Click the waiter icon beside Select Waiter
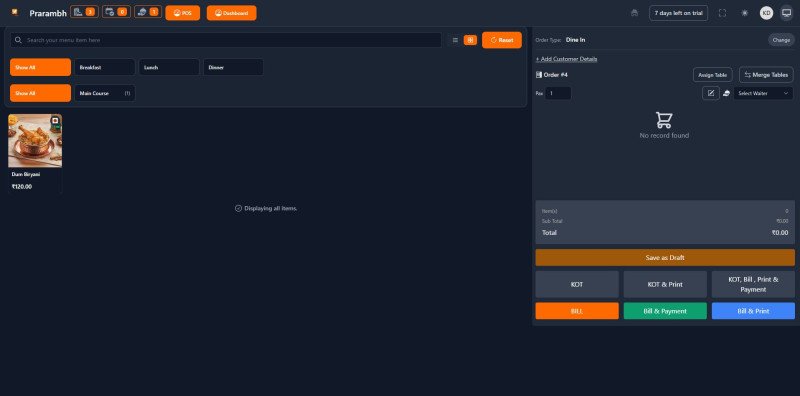The height and width of the screenshot is (396, 800). point(727,93)
